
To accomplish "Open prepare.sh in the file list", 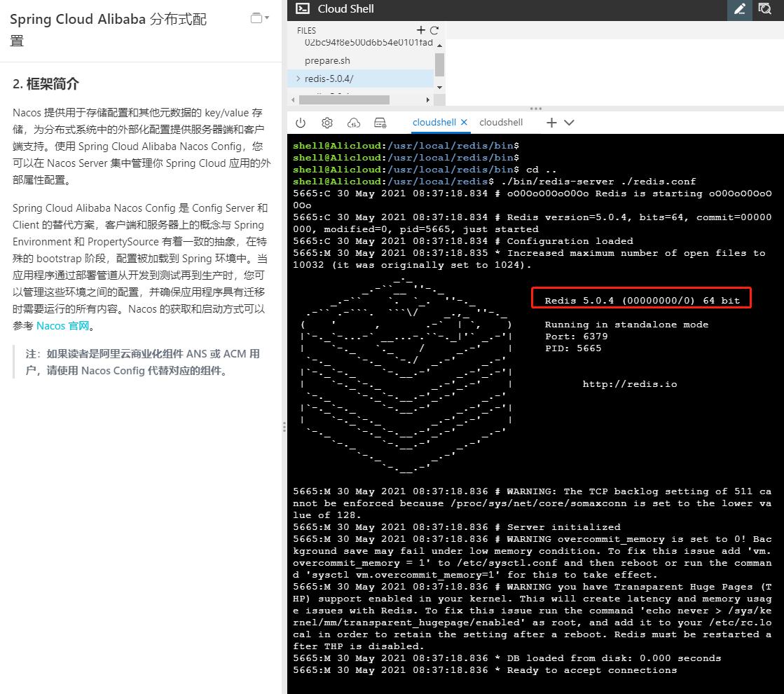I will pos(327,60).
